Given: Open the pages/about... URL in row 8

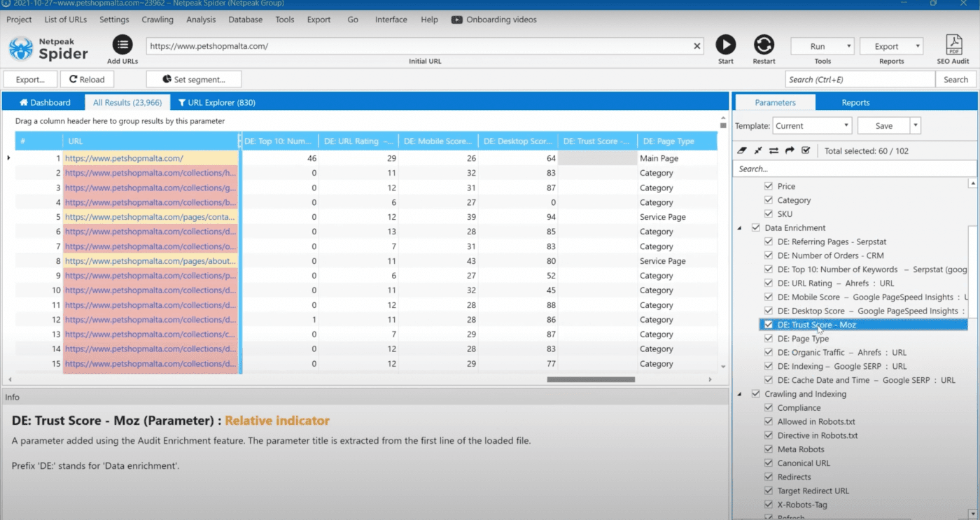Looking at the screenshot, I should 150,261.
